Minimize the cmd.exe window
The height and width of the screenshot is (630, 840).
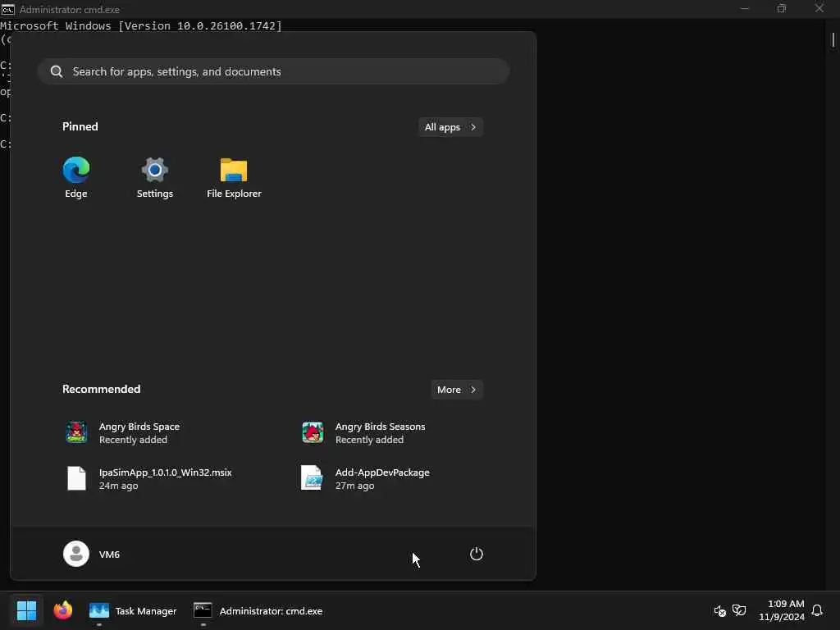(x=744, y=8)
